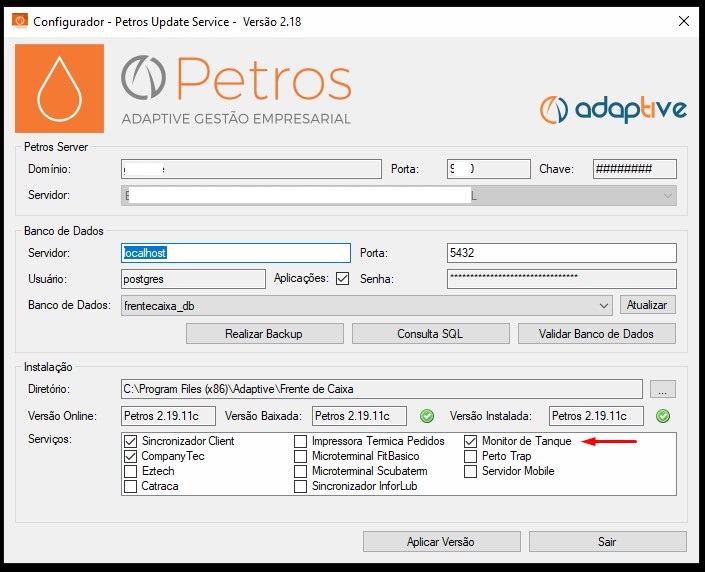The image size is (705, 572).
Task: Uncheck Sincronizador Client service
Action: (x=130, y=441)
